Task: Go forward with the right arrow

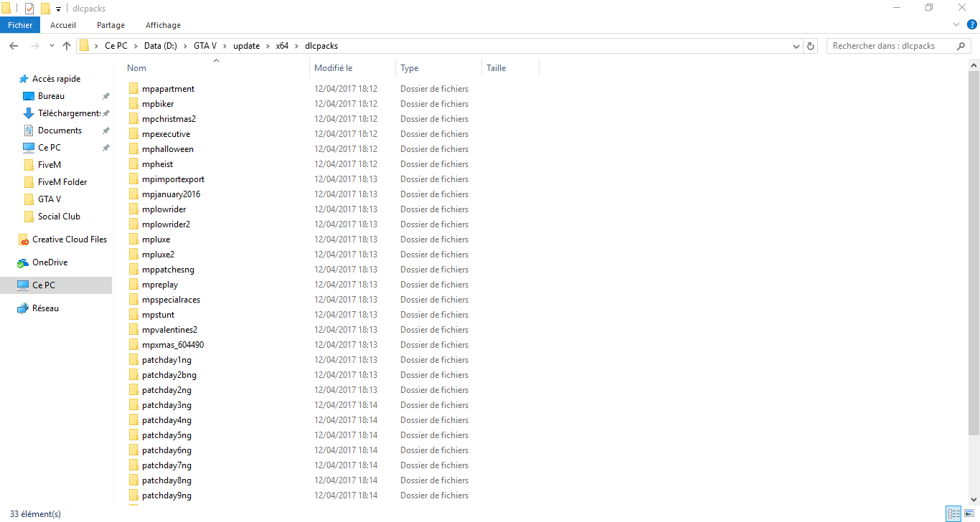Action: [x=34, y=46]
